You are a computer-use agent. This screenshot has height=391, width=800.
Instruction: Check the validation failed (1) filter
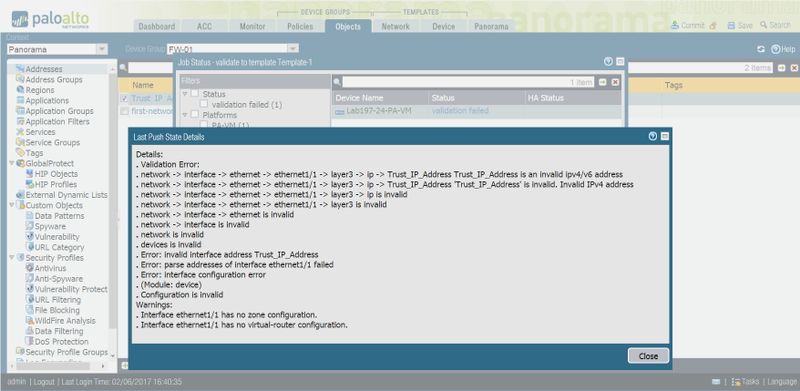pos(204,104)
